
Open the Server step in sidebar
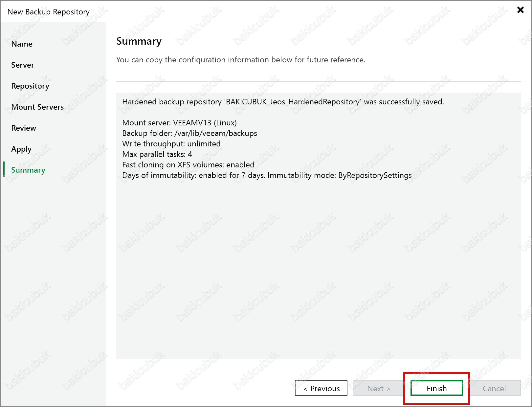click(23, 65)
